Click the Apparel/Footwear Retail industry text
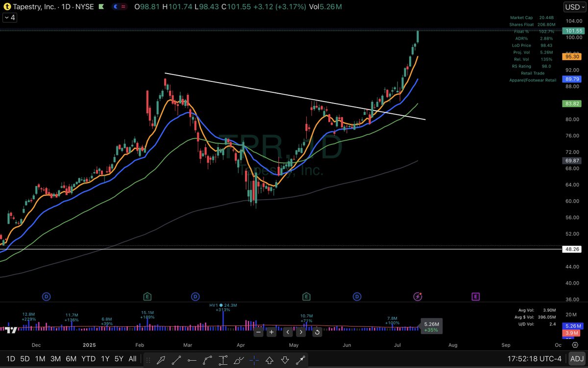This screenshot has height=368, width=588. (533, 80)
